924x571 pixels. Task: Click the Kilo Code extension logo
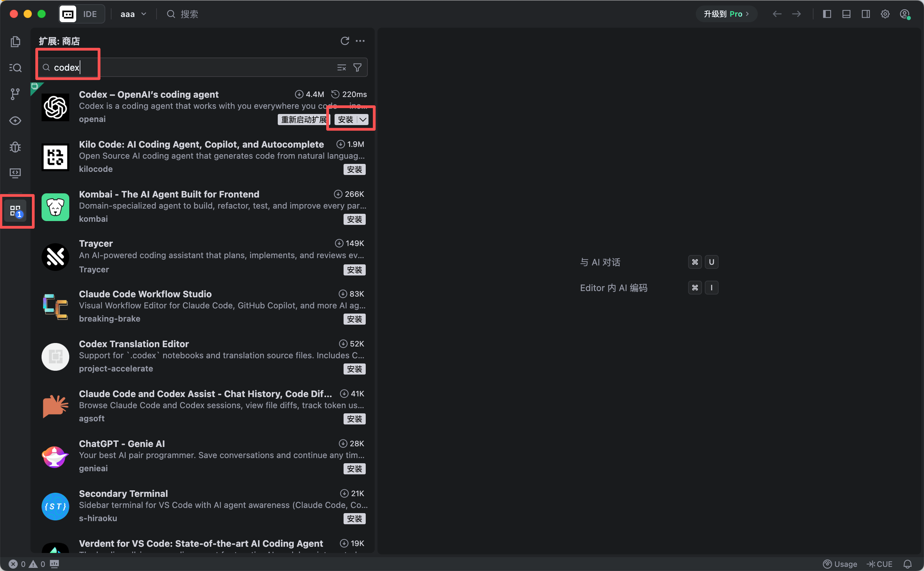pos(55,157)
